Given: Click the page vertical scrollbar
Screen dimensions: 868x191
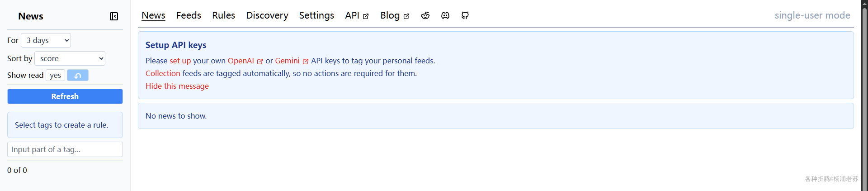Looking at the screenshot, I should [x=864, y=95].
